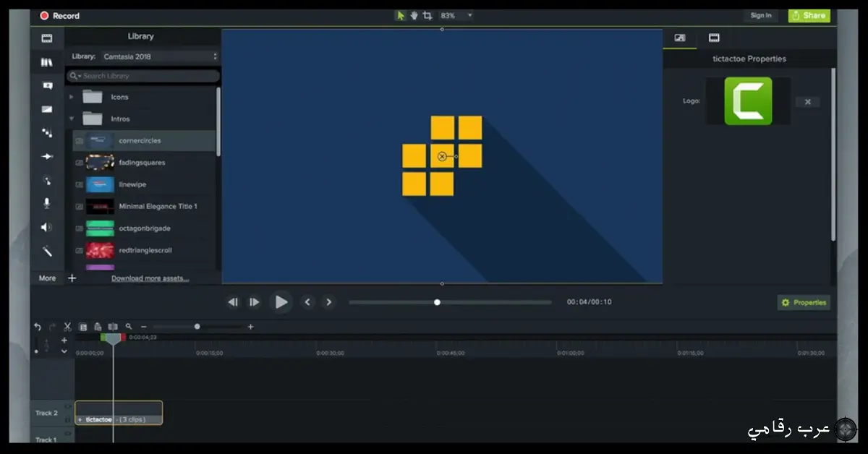Collapse the Intros folder in the Library
The image size is (868, 454).
click(72, 119)
